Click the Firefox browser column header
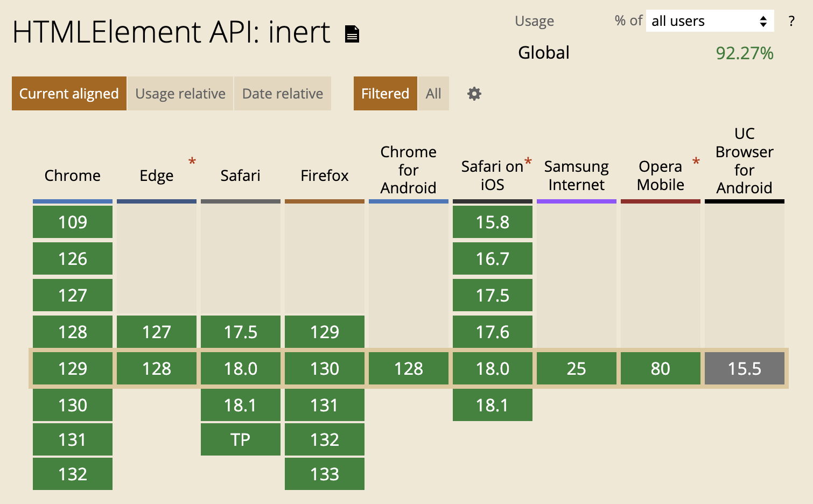The width and height of the screenshot is (813, 504). click(325, 176)
